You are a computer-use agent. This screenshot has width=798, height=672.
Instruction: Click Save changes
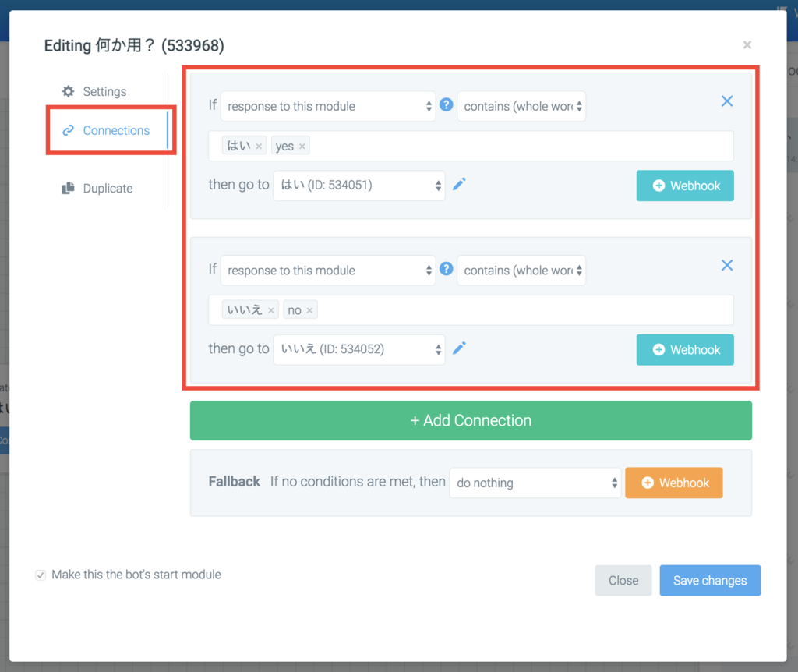click(x=710, y=580)
